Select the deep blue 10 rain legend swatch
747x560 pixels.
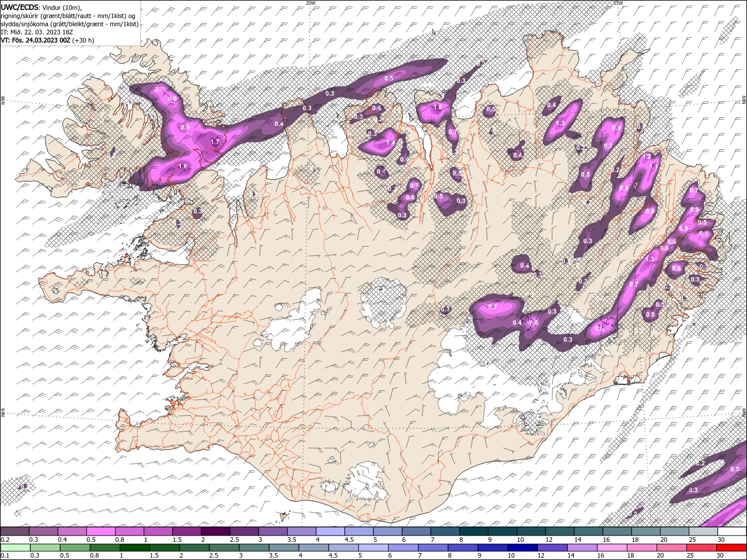[523, 548]
